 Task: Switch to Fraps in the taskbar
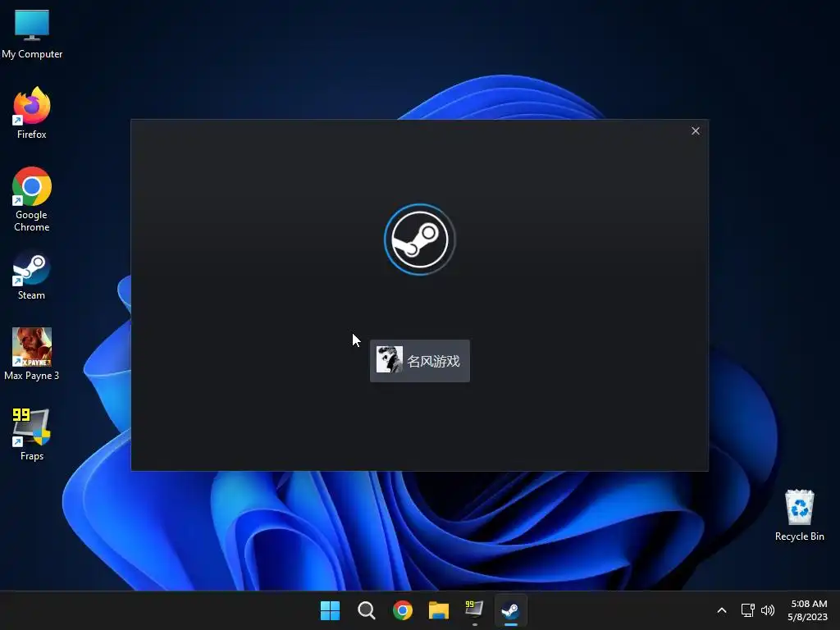(474, 610)
